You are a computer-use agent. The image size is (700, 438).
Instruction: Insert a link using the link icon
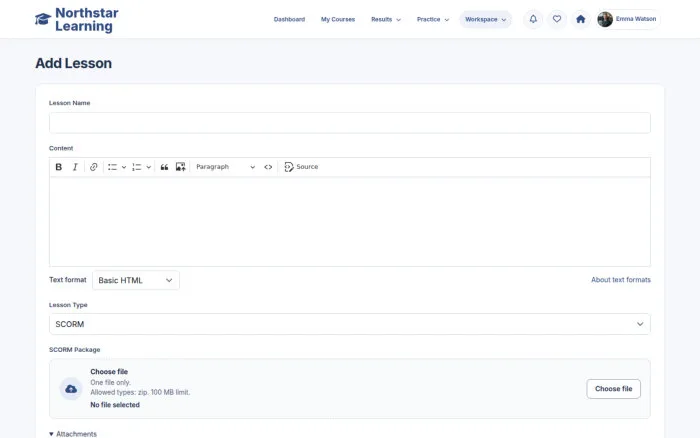tap(93, 167)
